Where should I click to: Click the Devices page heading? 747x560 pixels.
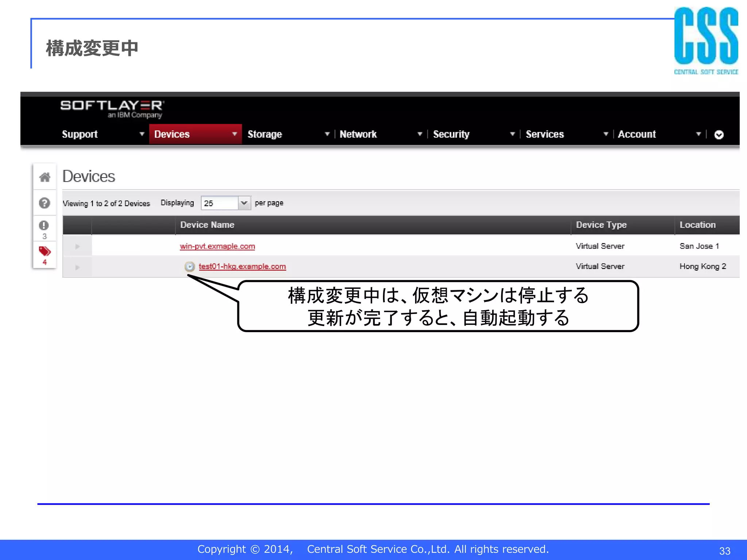coord(89,176)
